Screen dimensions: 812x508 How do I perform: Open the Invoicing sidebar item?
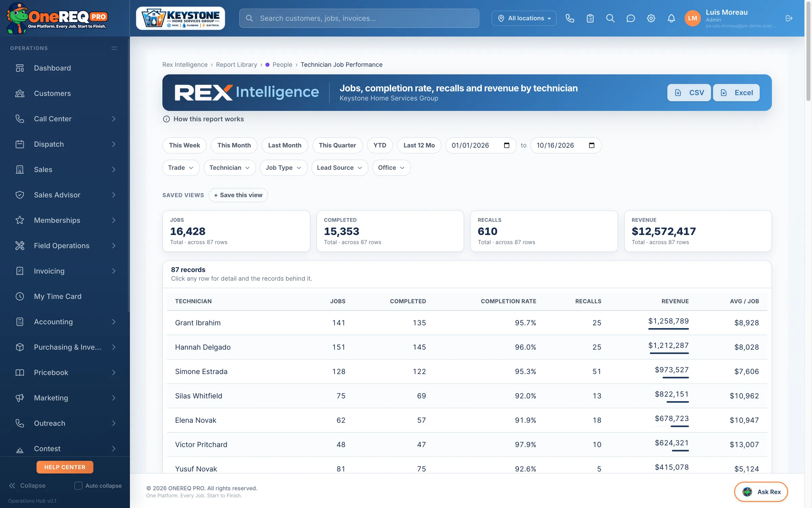click(x=64, y=271)
